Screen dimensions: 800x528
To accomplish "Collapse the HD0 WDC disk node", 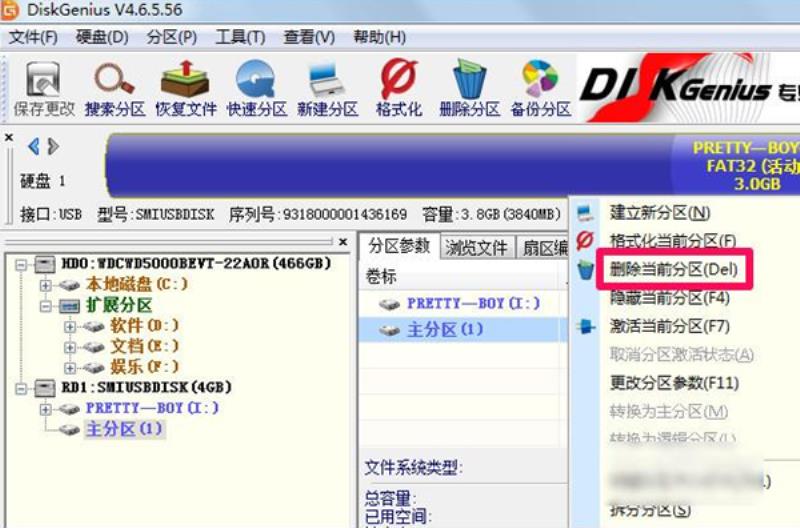I will click(x=21, y=264).
